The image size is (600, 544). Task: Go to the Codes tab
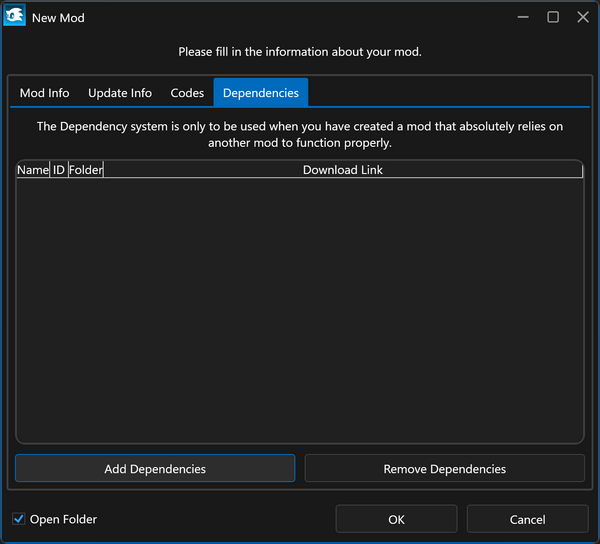187,93
